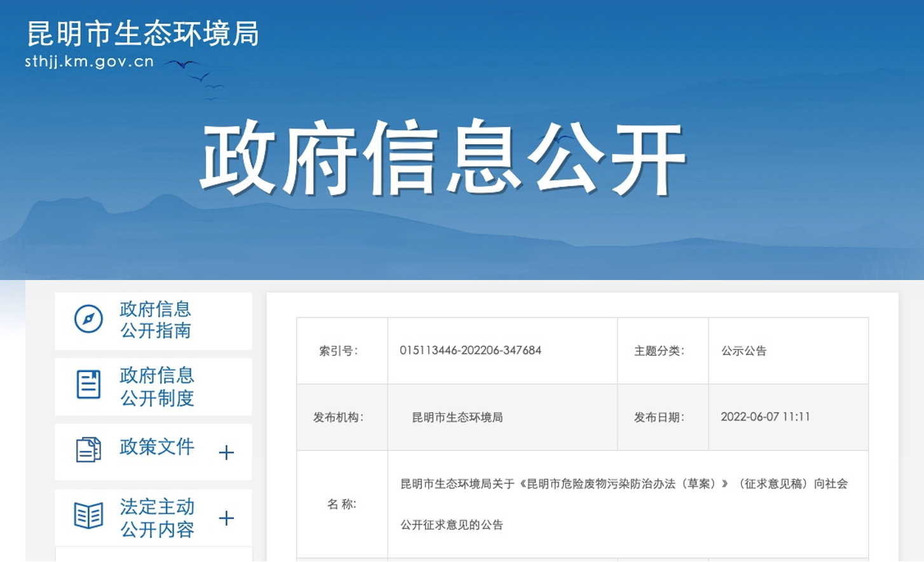Expand 法定主动公开内容 with its plus sign
This screenshot has width=924, height=562.
click(226, 518)
